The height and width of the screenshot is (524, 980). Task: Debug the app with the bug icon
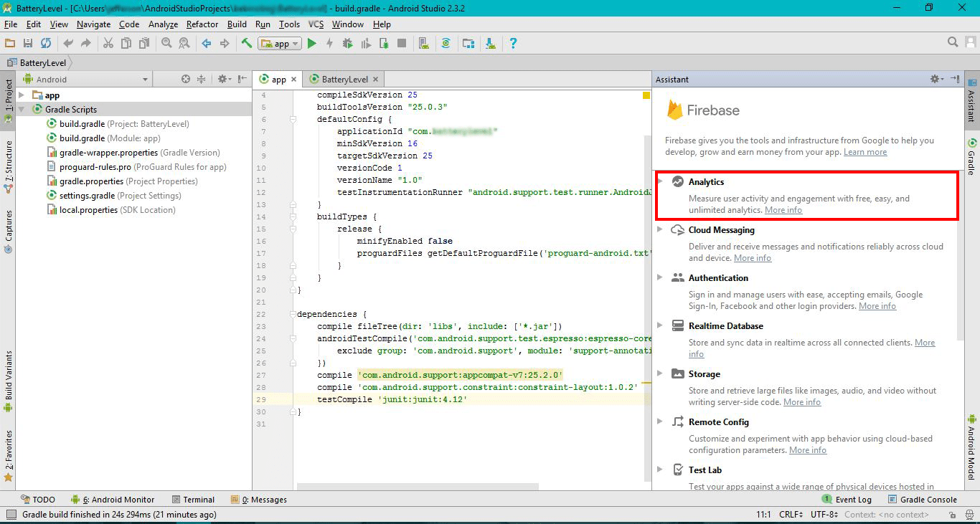tap(348, 44)
